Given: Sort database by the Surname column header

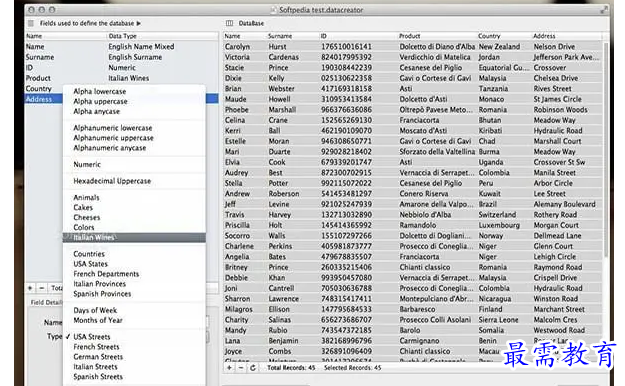Looking at the screenshot, I should pyautogui.click(x=280, y=36).
